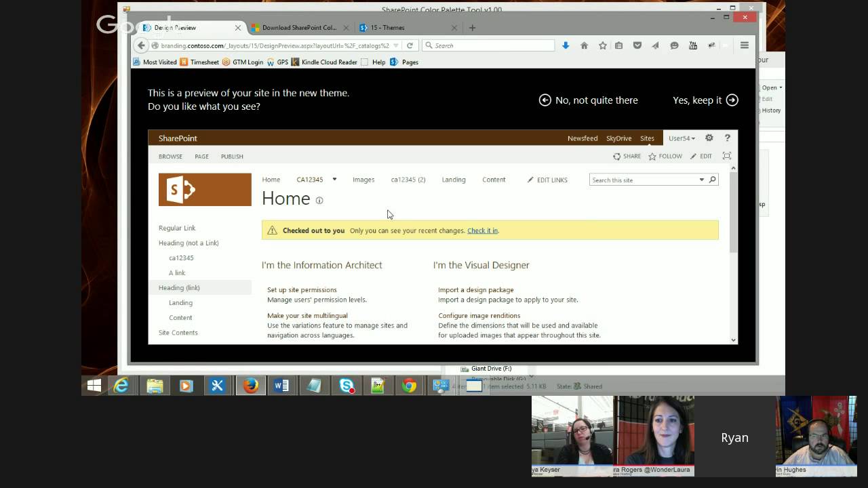
Task: Expand CA12345 navigation dropdown
Action: pos(334,180)
